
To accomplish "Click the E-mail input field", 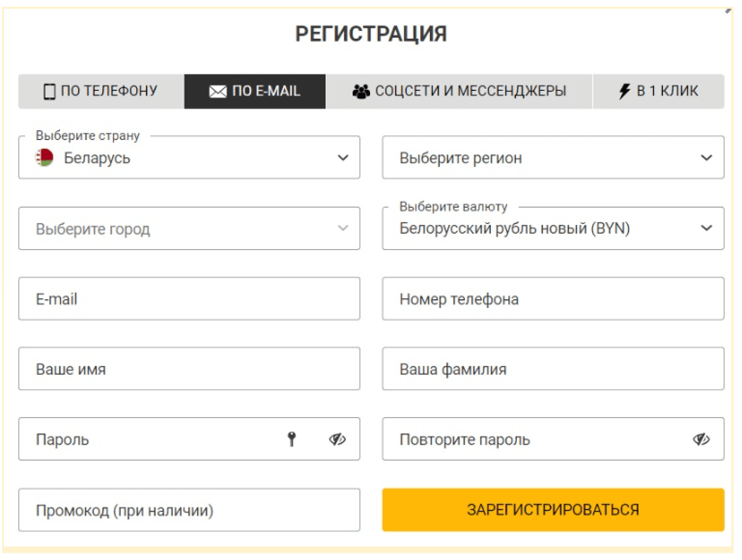I will tap(189, 298).
